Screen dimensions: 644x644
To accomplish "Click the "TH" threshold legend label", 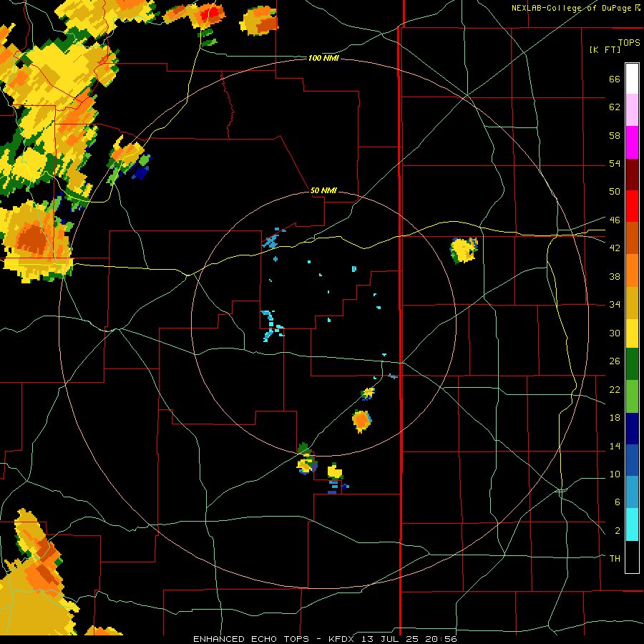I will 615,559.
